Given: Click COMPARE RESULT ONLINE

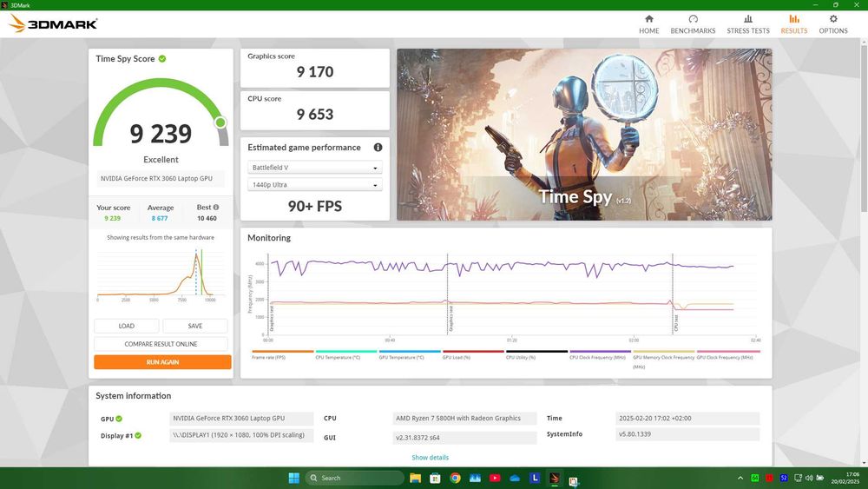Looking at the screenshot, I should pos(161,344).
